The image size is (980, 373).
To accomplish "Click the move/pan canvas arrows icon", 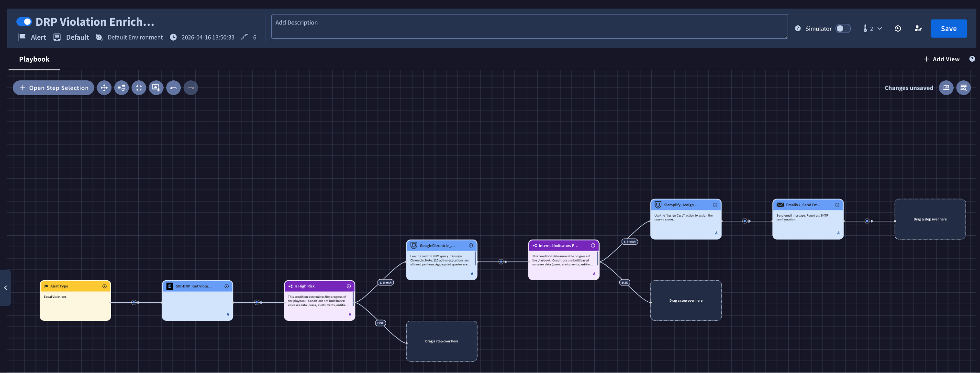I will click(x=104, y=88).
